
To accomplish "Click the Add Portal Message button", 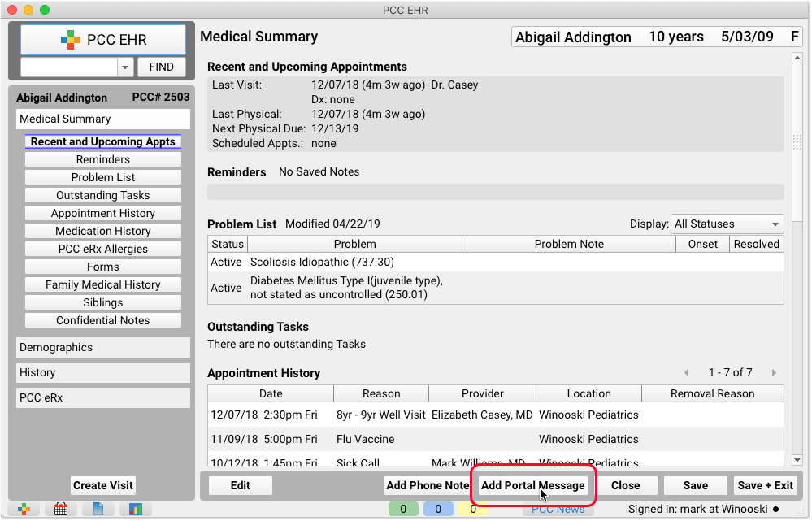I will tap(532, 485).
